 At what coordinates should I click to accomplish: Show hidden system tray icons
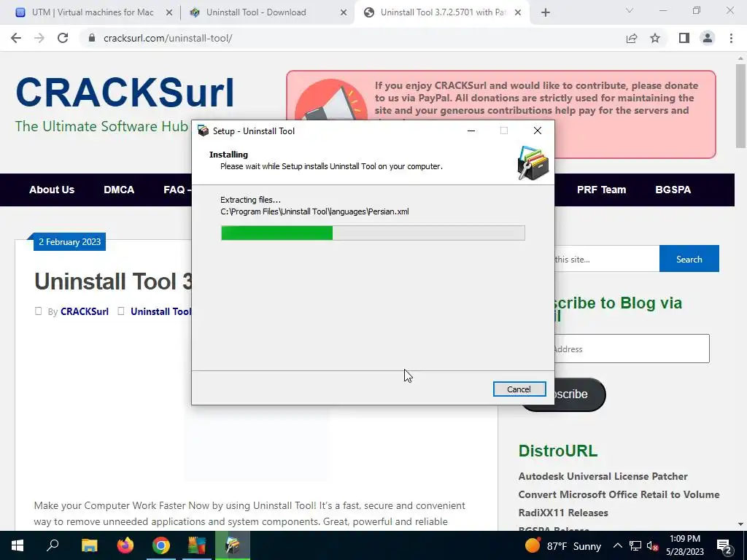pos(617,545)
